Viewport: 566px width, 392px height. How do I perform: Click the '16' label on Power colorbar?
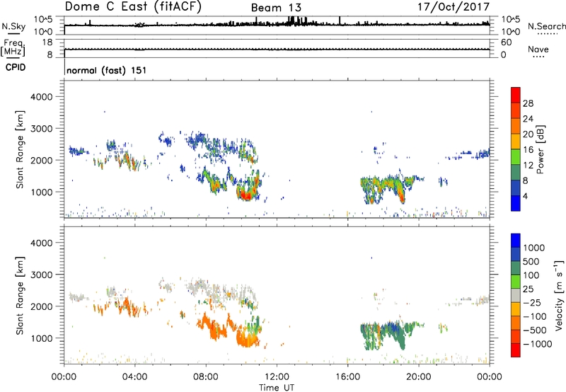tap(528, 150)
